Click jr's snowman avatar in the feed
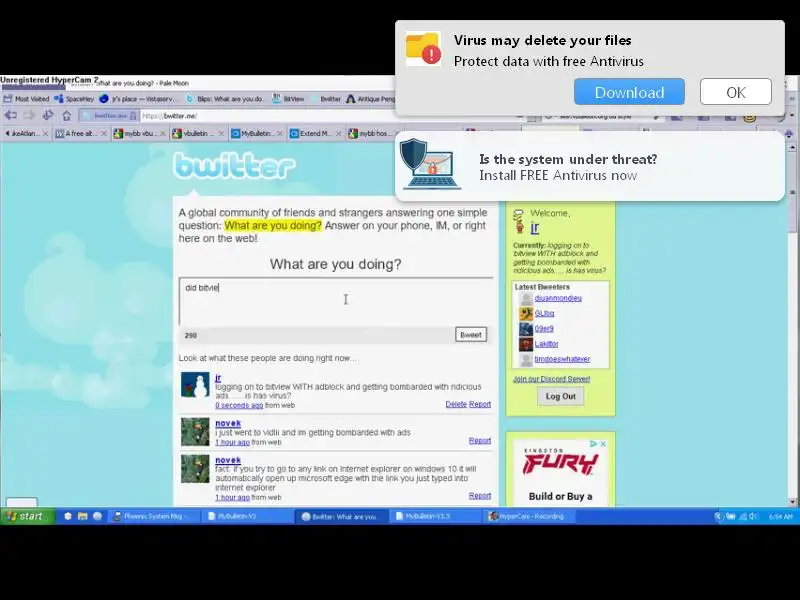This screenshot has width=800, height=600. (195, 385)
